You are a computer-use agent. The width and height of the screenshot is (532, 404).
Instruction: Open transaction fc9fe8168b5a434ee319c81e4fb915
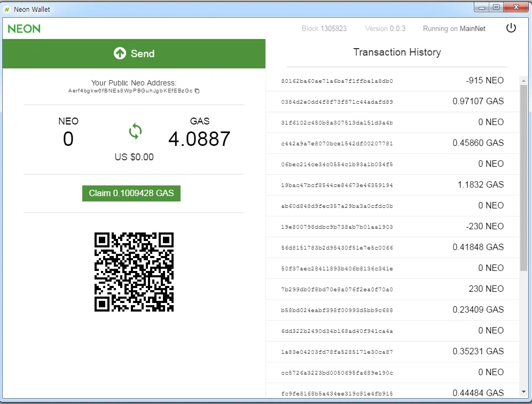[x=337, y=394]
